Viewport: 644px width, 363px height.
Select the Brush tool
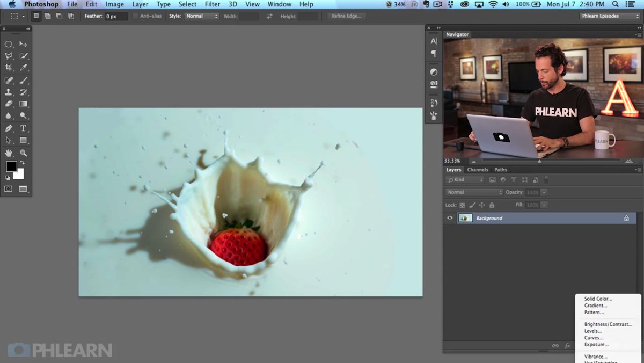click(x=24, y=81)
